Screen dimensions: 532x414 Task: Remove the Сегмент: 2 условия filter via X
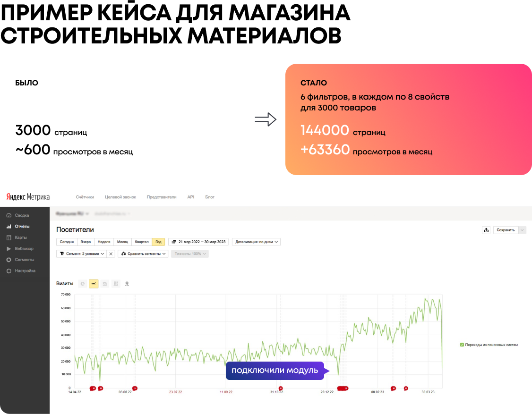[x=111, y=253]
